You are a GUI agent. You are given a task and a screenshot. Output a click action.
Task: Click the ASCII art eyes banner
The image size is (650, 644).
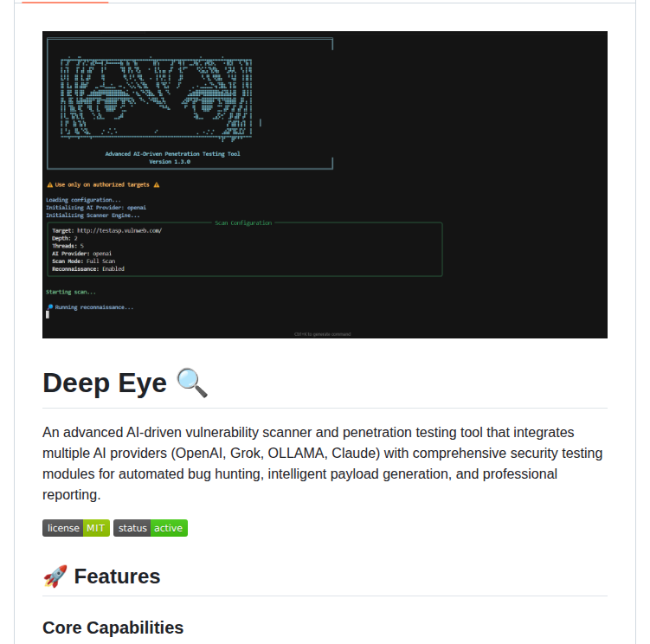[x=157, y=99]
